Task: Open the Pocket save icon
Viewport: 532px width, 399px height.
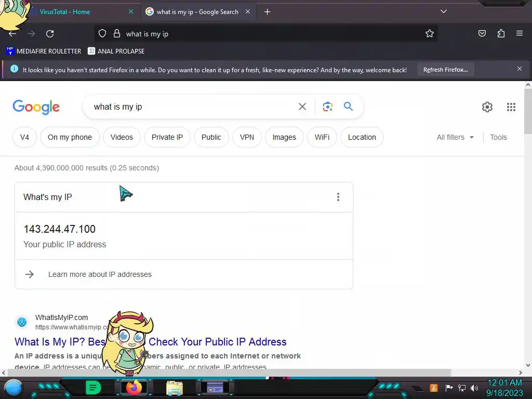Action: pyautogui.click(x=482, y=33)
